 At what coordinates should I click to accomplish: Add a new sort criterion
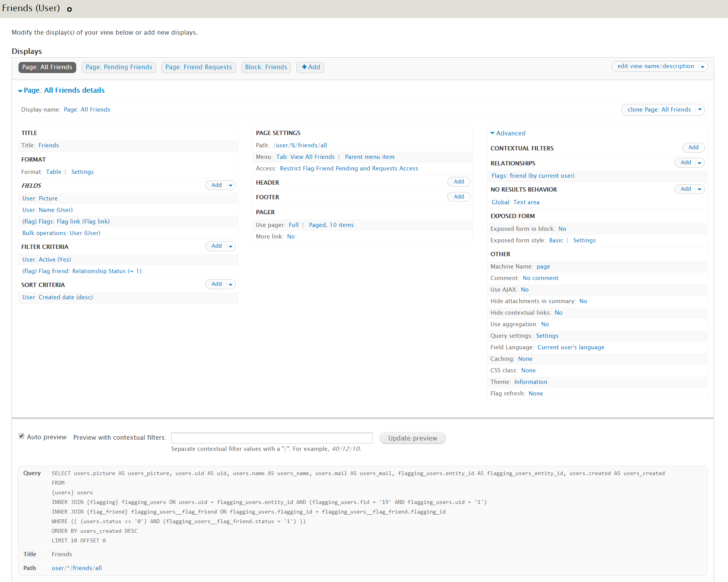216,284
